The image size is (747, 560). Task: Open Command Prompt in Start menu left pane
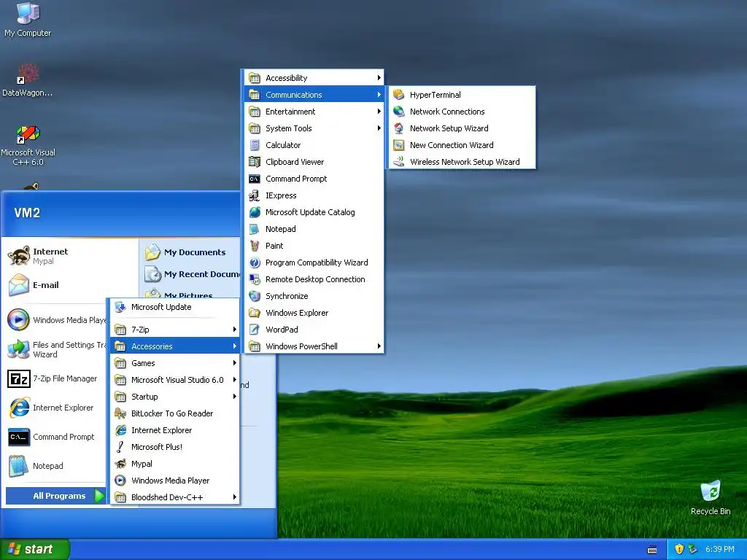click(x=55, y=437)
